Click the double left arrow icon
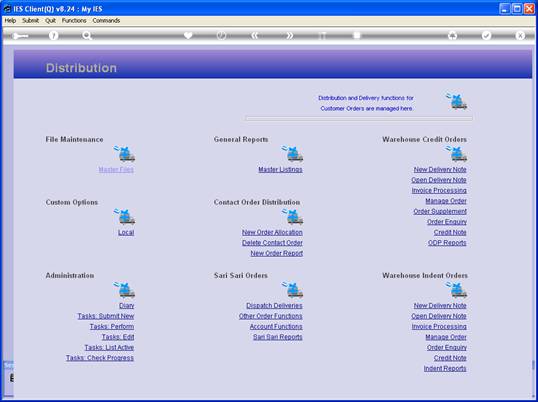Viewport: 538px width, 402px height. click(255, 35)
